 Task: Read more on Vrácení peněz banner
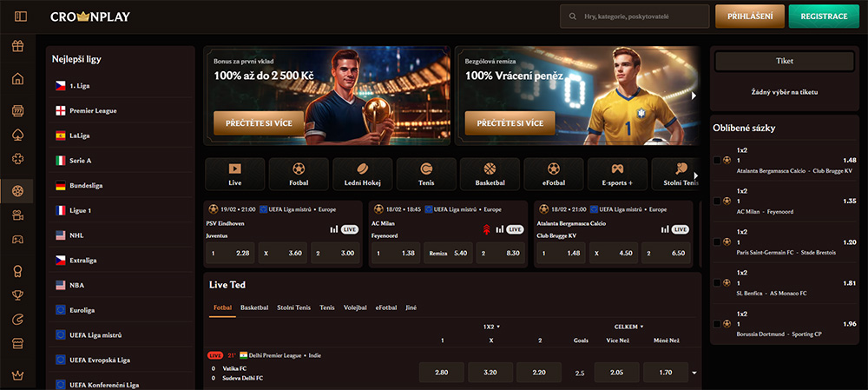(510, 123)
